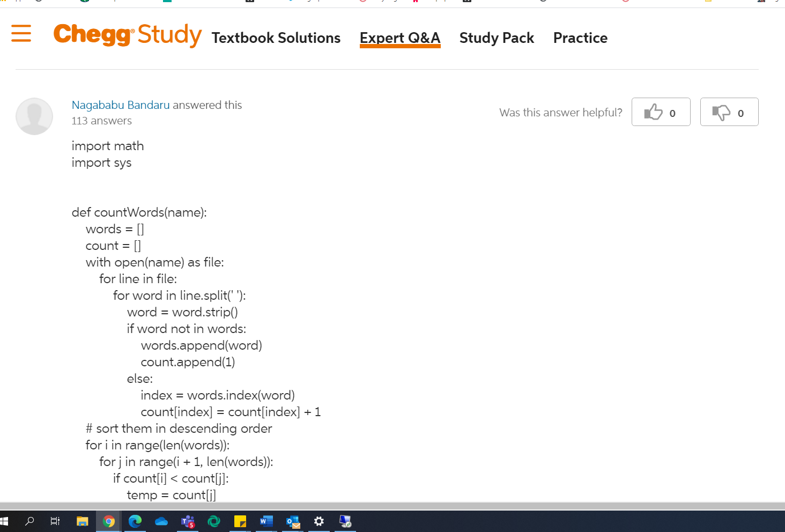Click the 'import sys' line
785x532 pixels.
102,162
